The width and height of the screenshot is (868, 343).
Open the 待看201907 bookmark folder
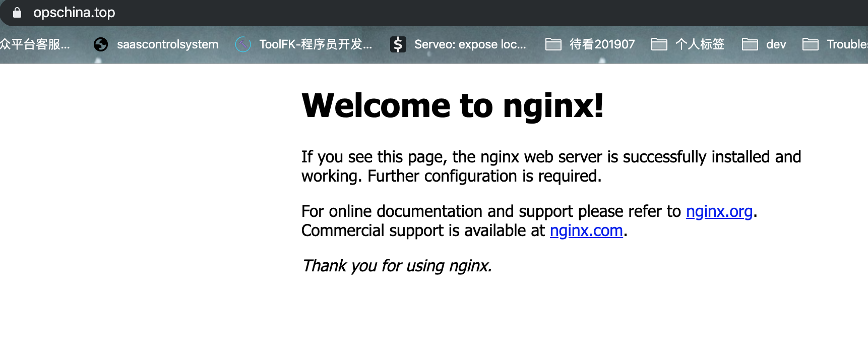pyautogui.click(x=590, y=44)
